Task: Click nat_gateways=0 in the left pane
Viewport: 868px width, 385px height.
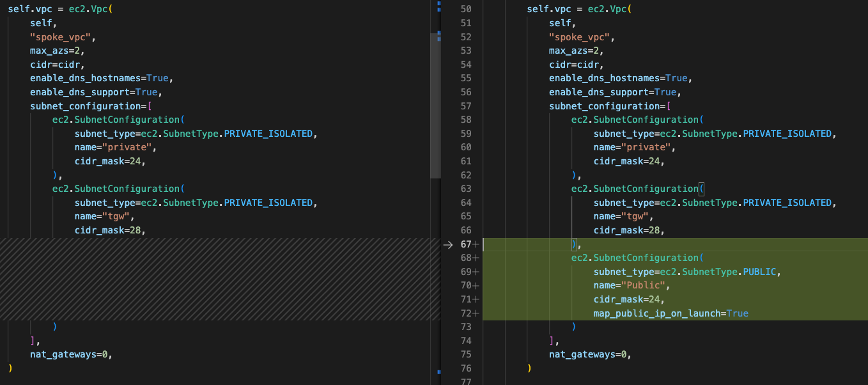Action: (x=71, y=354)
